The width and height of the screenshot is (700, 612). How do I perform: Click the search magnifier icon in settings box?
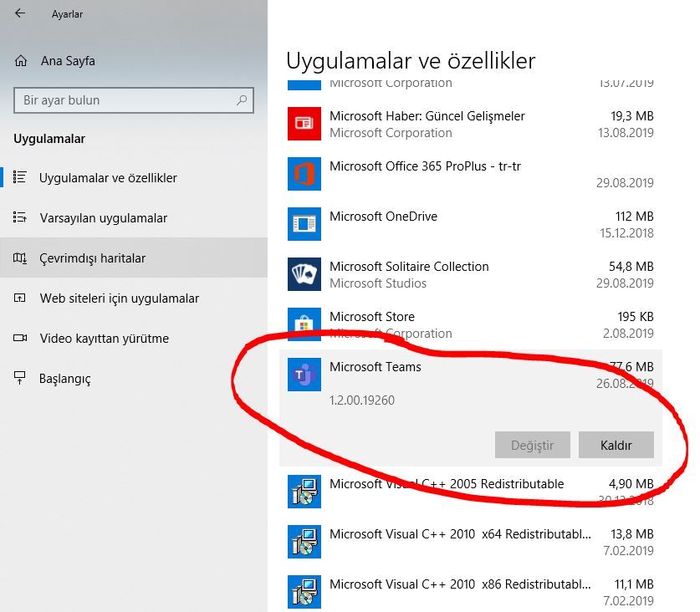point(242,100)
